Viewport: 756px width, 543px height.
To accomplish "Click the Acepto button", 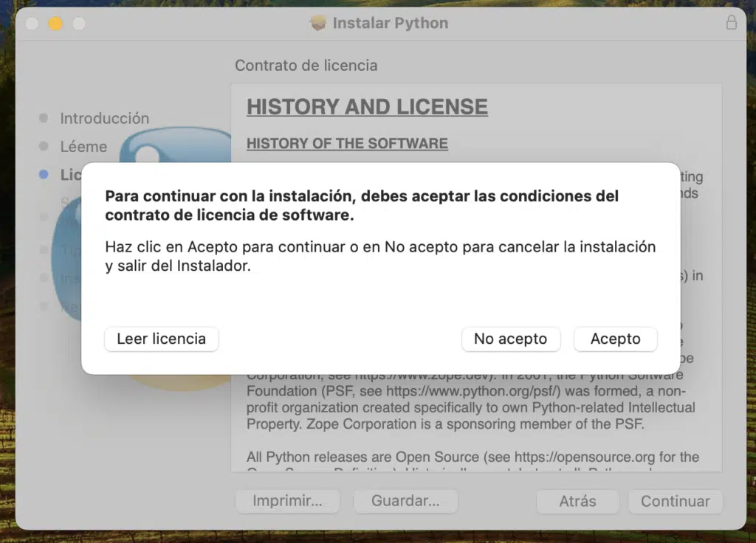I will point(615,339).
